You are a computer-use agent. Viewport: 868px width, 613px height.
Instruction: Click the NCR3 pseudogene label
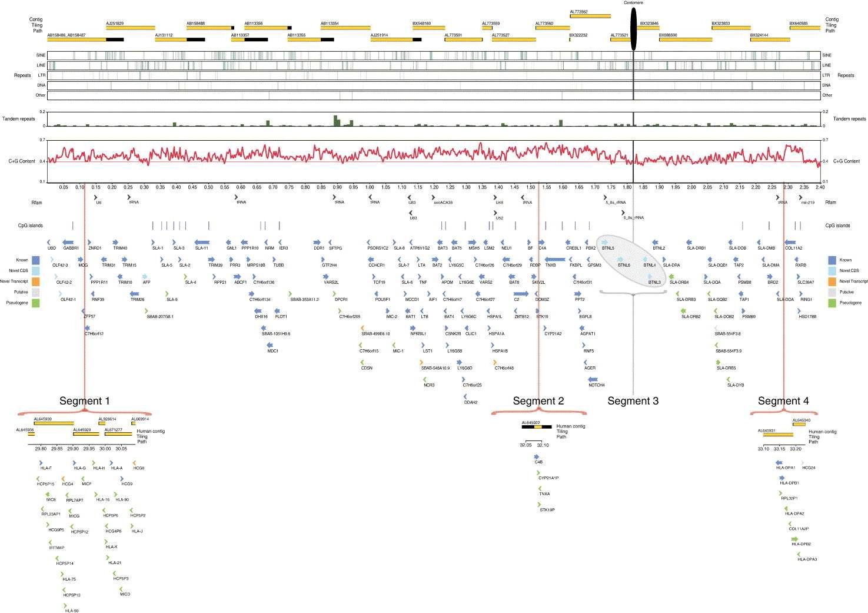[x=429, y=385]
